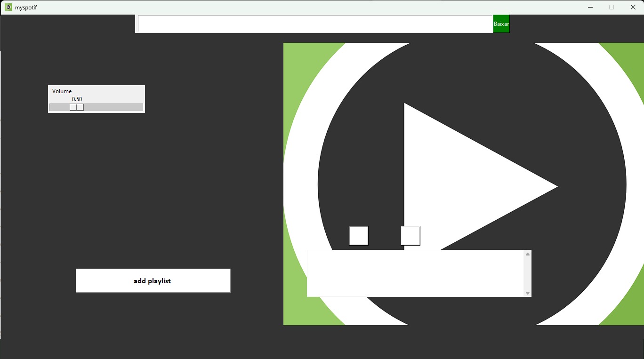Viewport: 644px width, 359px height.
Task: Focus the download URL input field
Action: 315,24
